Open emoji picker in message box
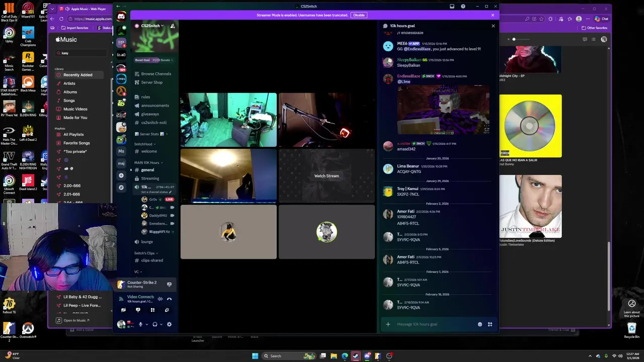This screenshot has height=362, width=644. (480, 324)
